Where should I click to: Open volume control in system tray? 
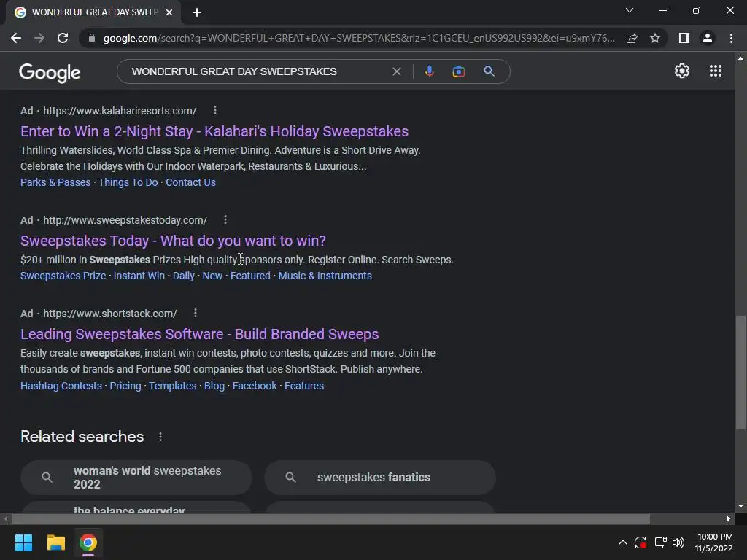pos(678,542)
